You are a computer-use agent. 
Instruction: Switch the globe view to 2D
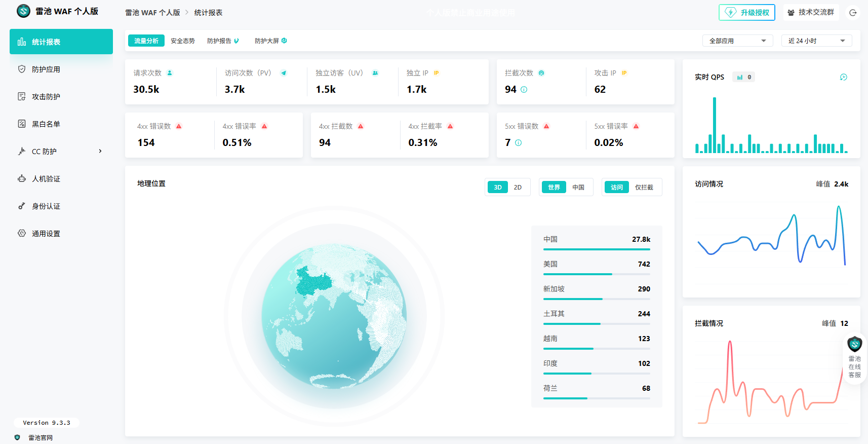coord(518,188)
